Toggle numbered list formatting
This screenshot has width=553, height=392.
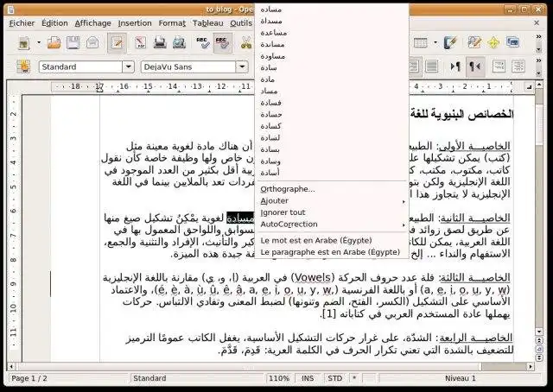(499, 66)
